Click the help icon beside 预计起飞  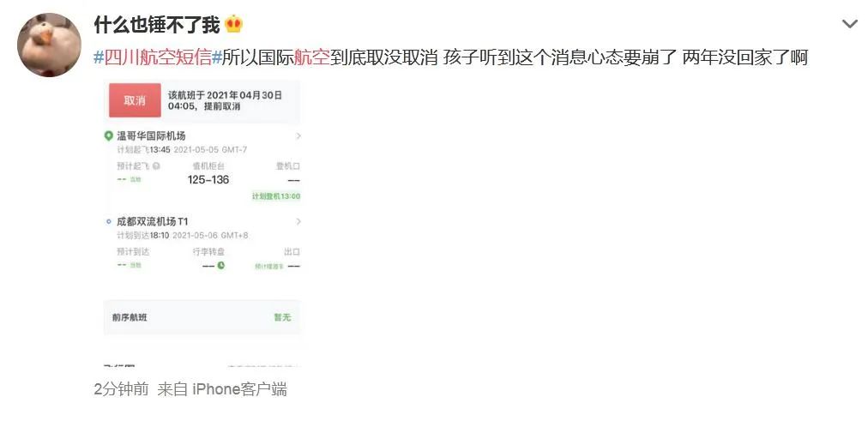157,166
